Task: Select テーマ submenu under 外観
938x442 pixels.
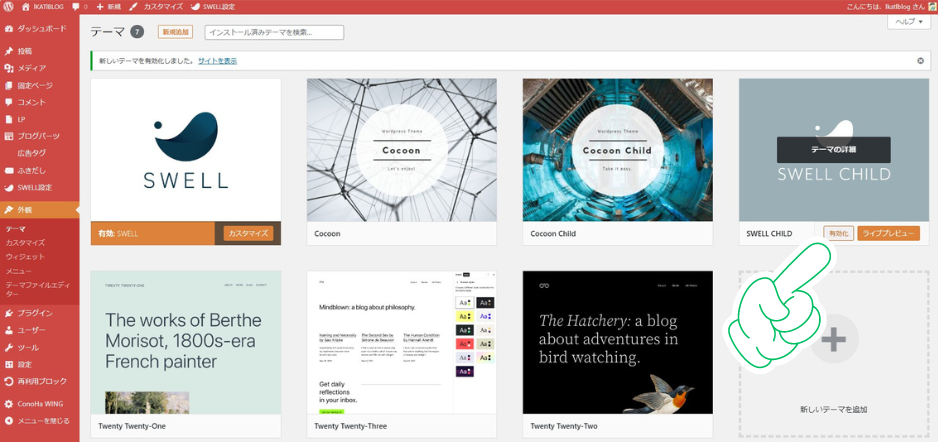Action: pyautogui.click(x=14, y=229)
